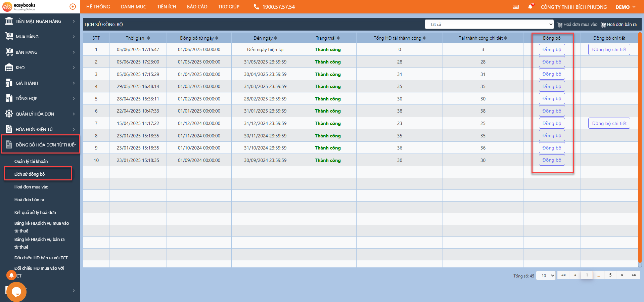Select page 1 in pagination

coord(587,275)
